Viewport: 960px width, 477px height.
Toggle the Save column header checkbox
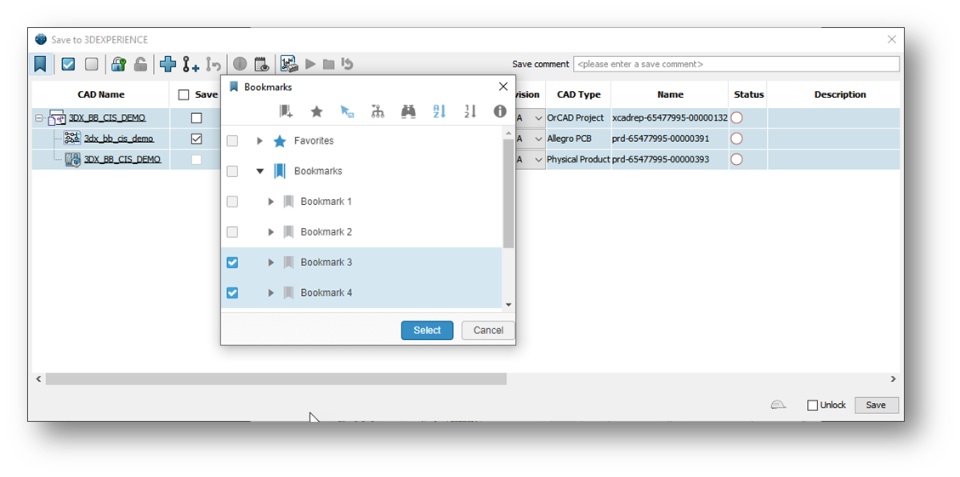[184, 95]
